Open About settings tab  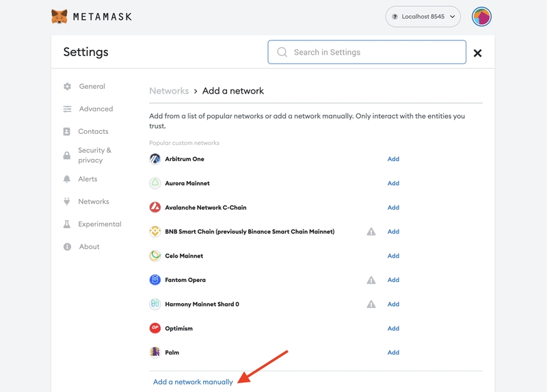[89, 247]
